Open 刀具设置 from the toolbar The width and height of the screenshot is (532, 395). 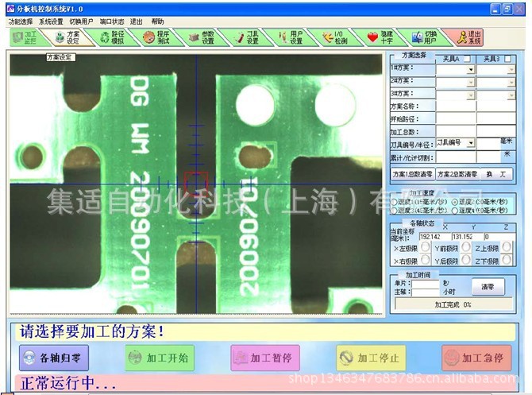[x=246, y=37]
